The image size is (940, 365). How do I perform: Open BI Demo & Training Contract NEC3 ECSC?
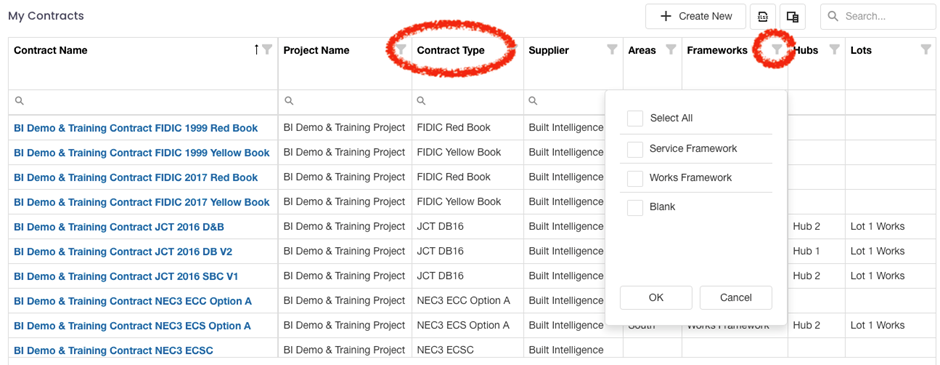point(113,351)
